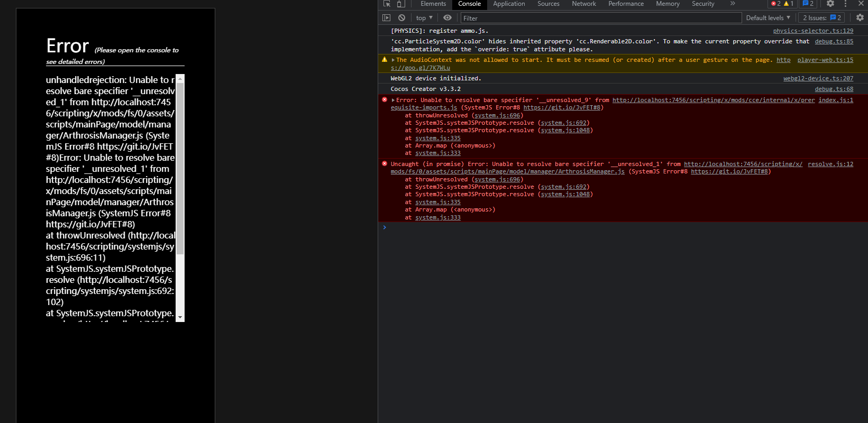The height and width of the screenshot is (423, 868).
Task: Expand the AudioContext warning message
Action: [393, 60]
